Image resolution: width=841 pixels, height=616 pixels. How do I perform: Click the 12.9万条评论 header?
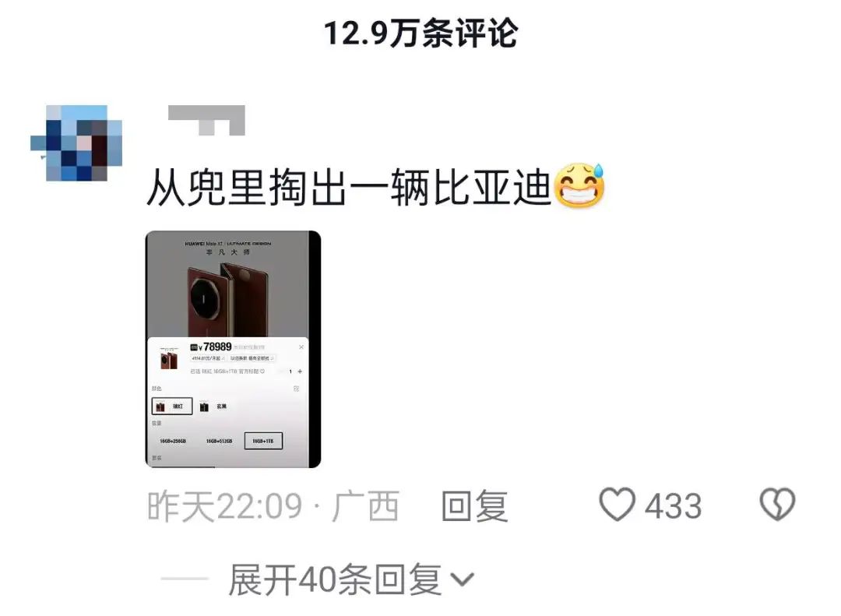[x=420, y=33]
